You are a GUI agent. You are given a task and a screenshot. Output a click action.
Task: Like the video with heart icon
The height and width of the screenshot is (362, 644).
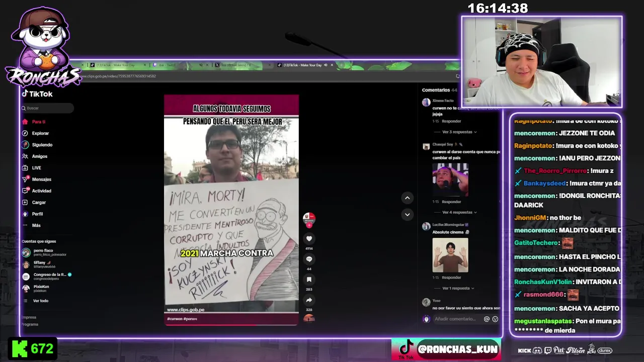click(309, 239)
